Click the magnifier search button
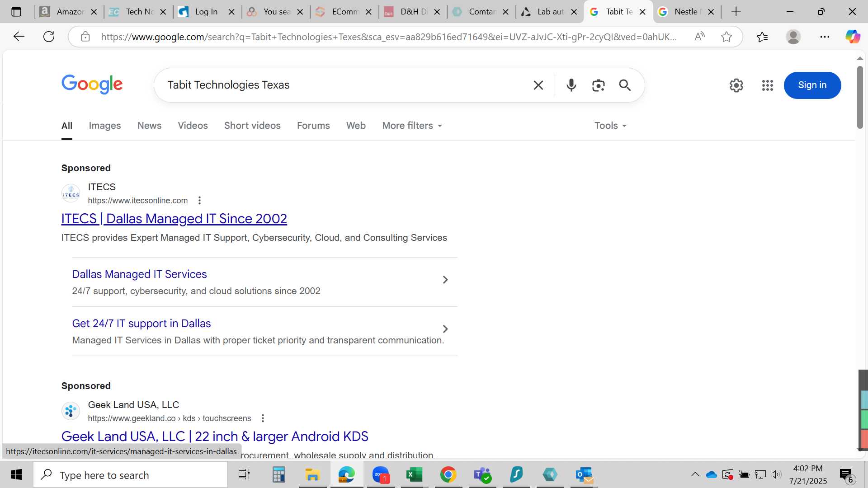868x488 pixels. pyautogui.click(x=625, y=85)
